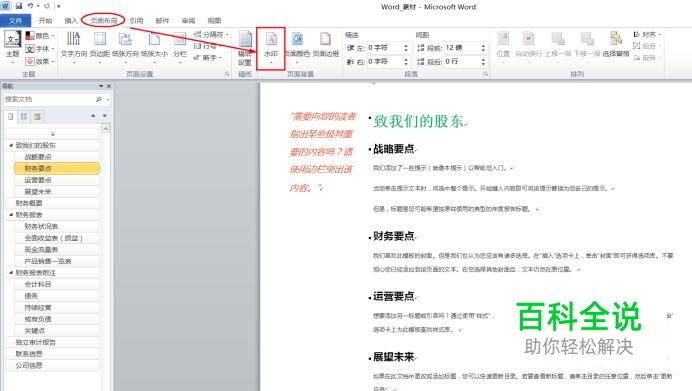Image resolution: width=692 pixels, height=391 pixels.
Task: Open the Paragraph dialog launcher
Action: point(485,74)
